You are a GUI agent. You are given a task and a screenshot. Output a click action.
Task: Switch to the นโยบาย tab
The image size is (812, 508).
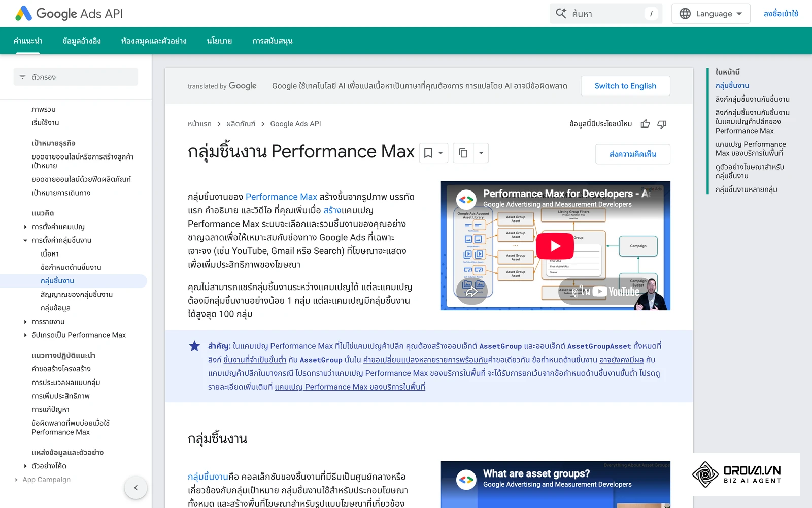[219, 41]
